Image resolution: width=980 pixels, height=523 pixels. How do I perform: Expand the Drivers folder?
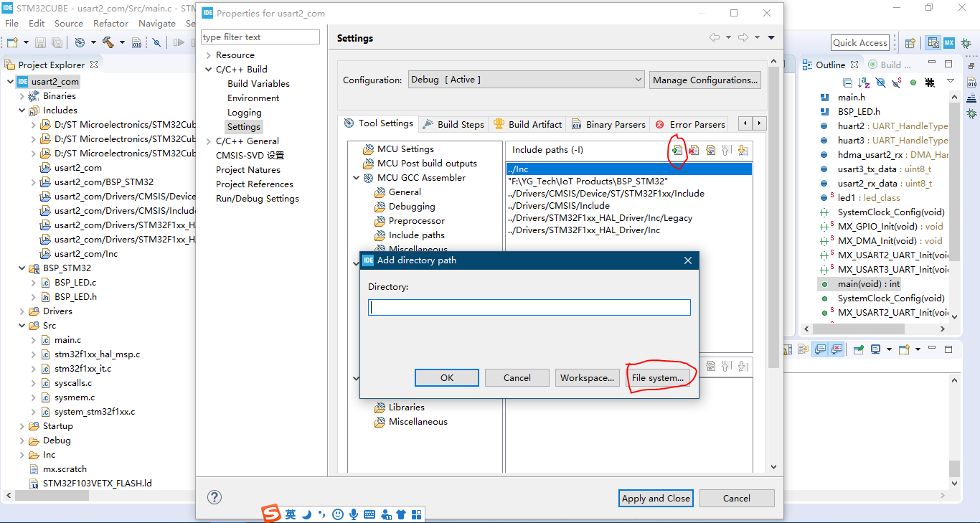[x=22, y=311]
